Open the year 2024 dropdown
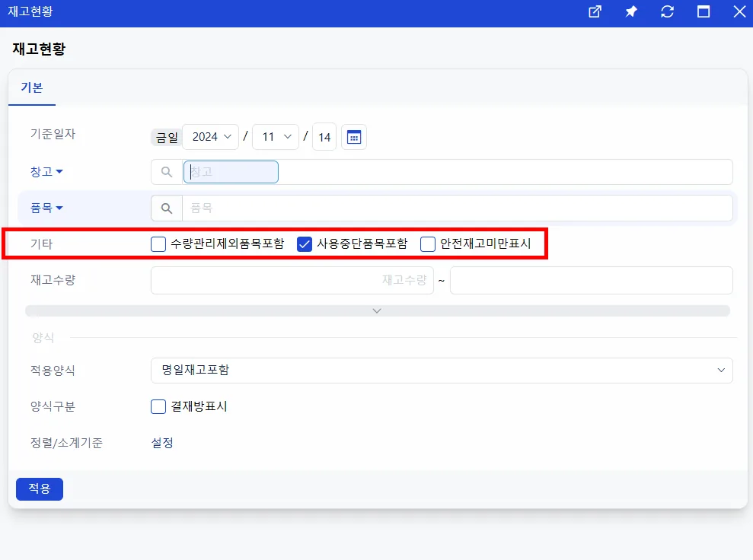The width and height of the screenshot is (753, 560). click(212, 137)
